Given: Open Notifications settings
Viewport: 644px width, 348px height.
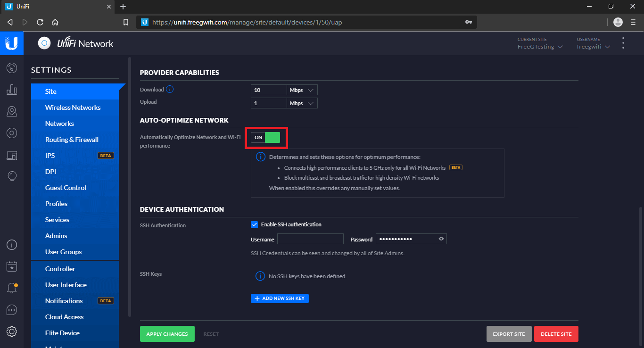Looking at the screenshot, I should click(75, 301).
